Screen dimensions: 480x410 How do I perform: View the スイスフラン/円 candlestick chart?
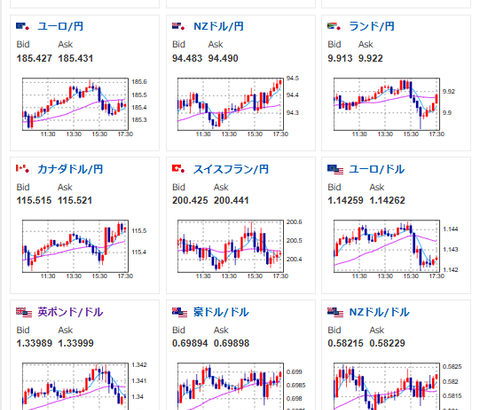click(233, 249)
